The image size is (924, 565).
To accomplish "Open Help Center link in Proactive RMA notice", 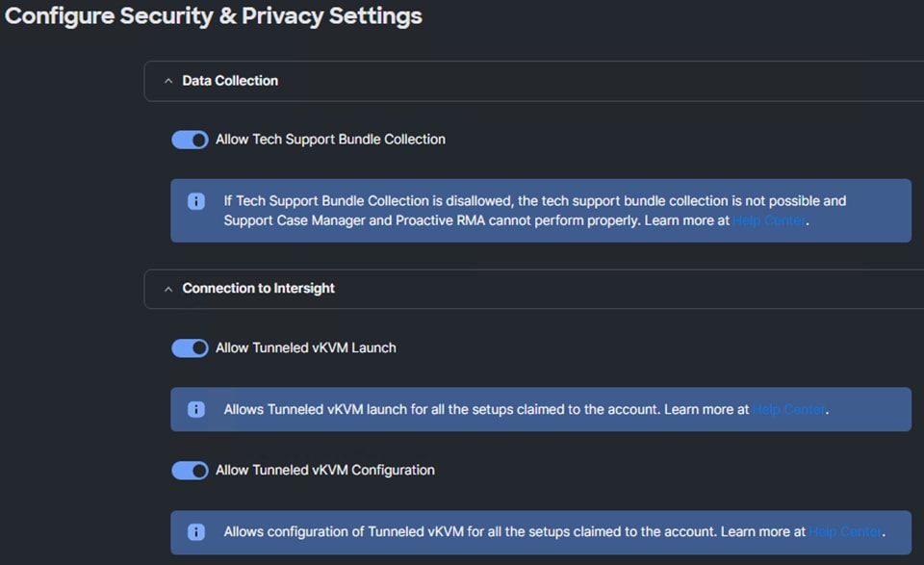I will point(769,220).
